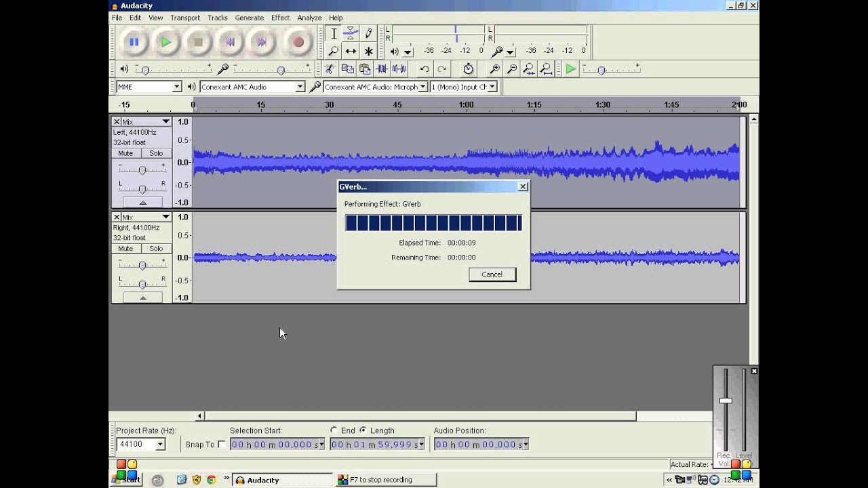Click Trim audio icon
The image size is (868, 488).
pyautogui.click(x=382, y=68)
